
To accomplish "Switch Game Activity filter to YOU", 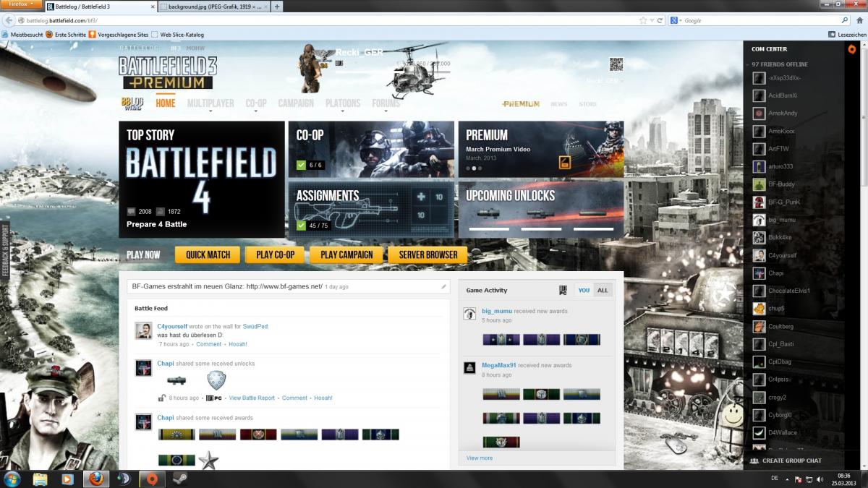I will 584,290.
